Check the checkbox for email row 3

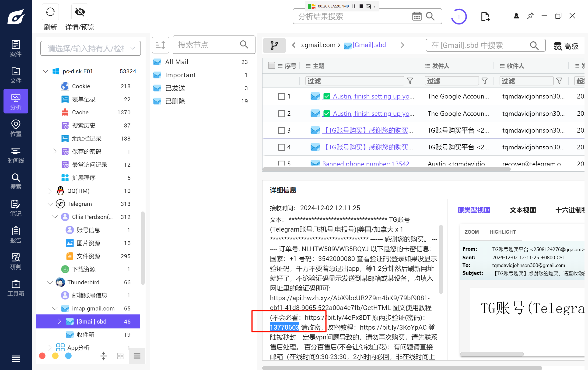pos(281,130)
